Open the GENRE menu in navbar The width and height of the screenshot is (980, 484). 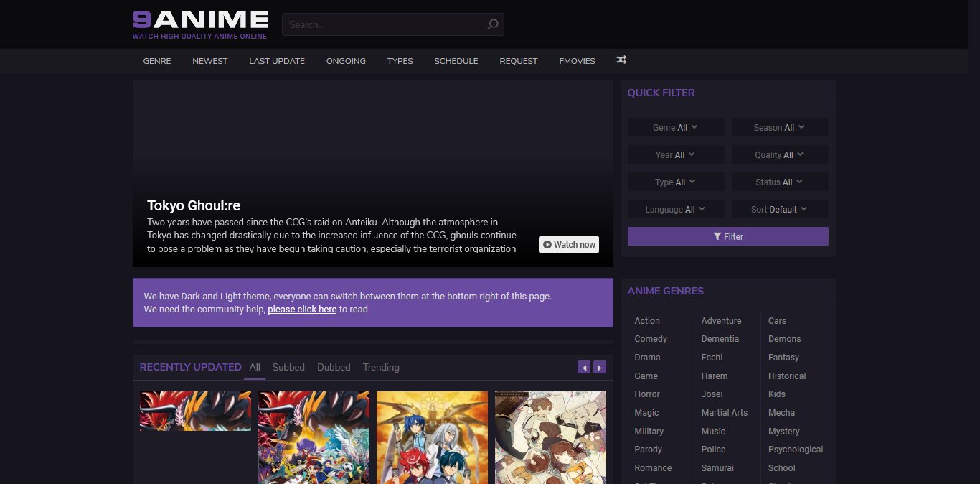coord(157,61)
